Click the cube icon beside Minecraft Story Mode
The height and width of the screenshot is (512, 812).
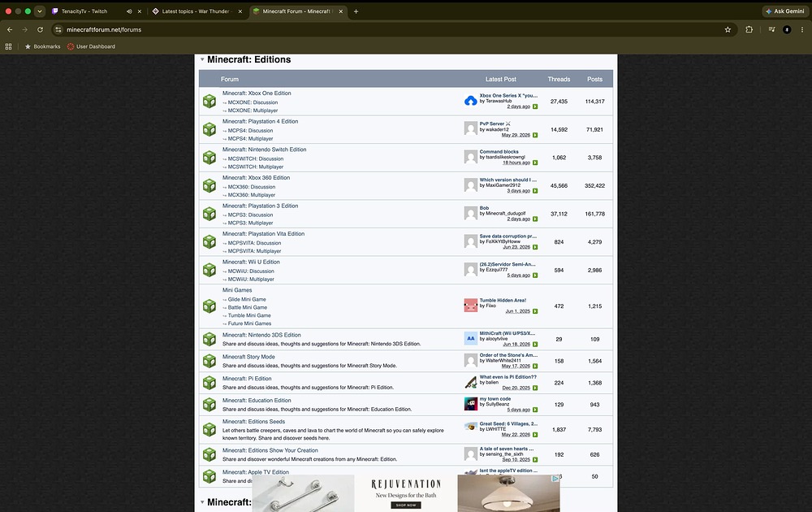point(209,361)
